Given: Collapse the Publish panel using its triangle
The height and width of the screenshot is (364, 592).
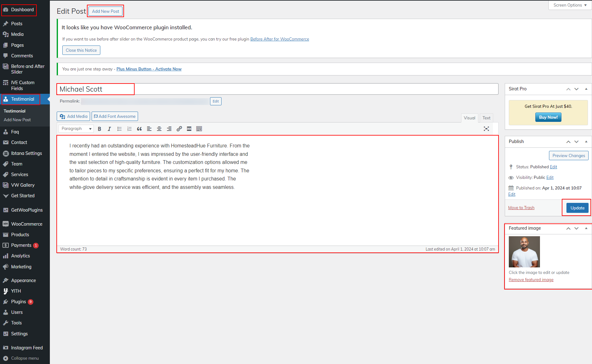Looking at the screenshot, I should pyautogui.click(x=586, y=141).
